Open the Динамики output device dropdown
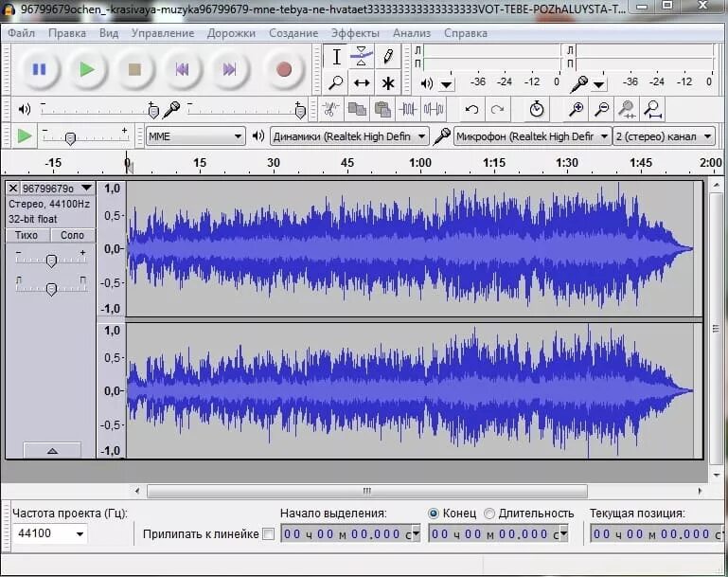The height and width of the screenshot is (577, 728). pyautogui.click(x=349, y=136)
